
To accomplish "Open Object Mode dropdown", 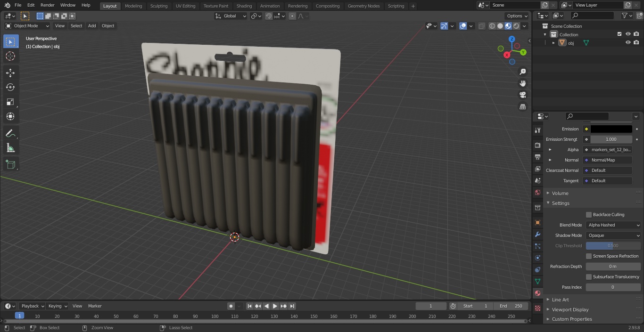I will pyautogui.click(x=27, y=26).
